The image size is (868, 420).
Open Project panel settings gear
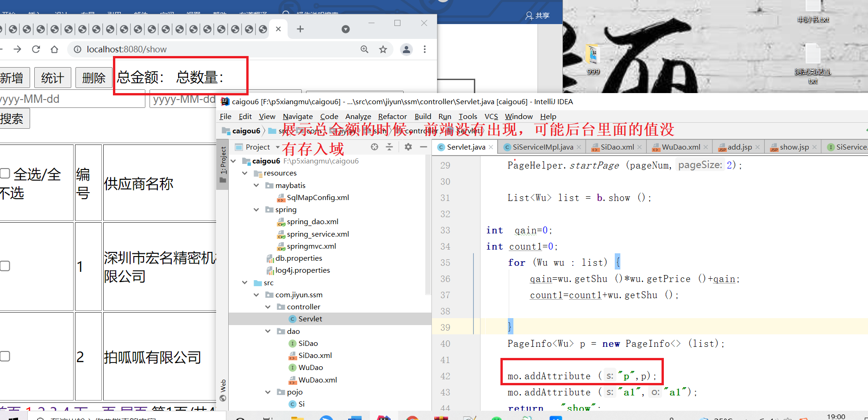click(x=408, y=147)
